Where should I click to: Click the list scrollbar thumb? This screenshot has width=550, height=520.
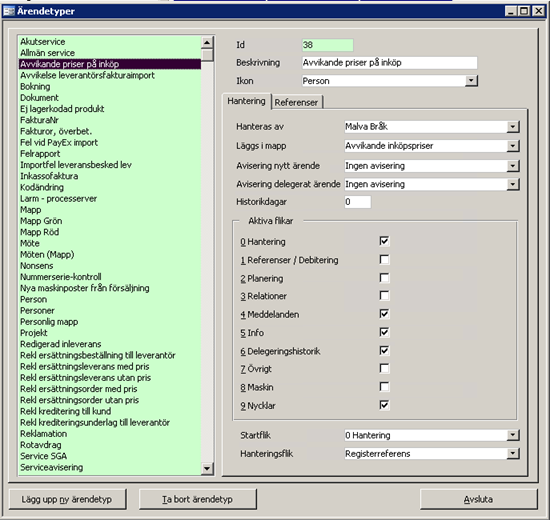coord(207,55)
